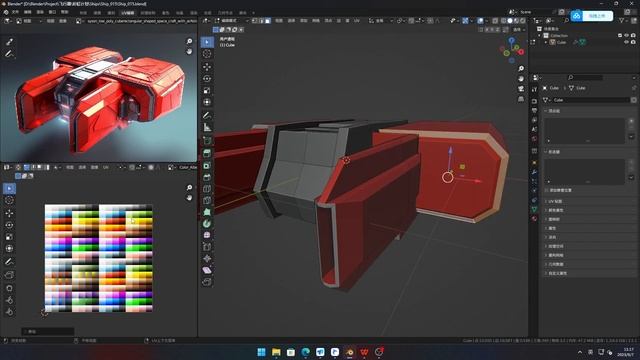The width and height of the screenshot is (640, 360).
Task: Toggle camera view in the 3D viewport
Action: pyautogui.click(x=521, y=89)
